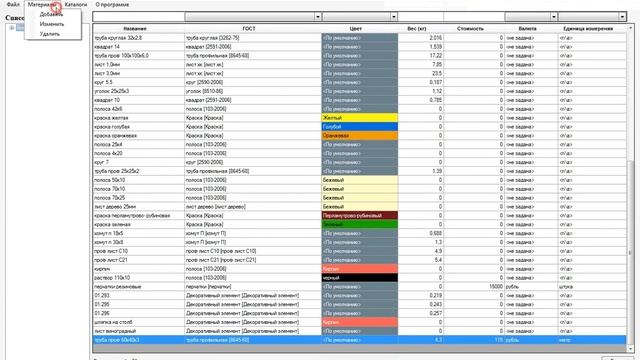Image resolution: width=640 pixels, height=360 pixels.
Task: Select the row 'раствор 110x10'
Action: point(360,278)
